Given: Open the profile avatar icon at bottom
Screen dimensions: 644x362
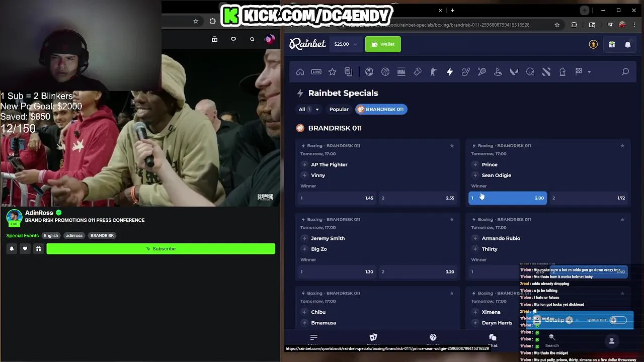Looking at the screenshot, I should pyautogui.click(x=612, y=341).
